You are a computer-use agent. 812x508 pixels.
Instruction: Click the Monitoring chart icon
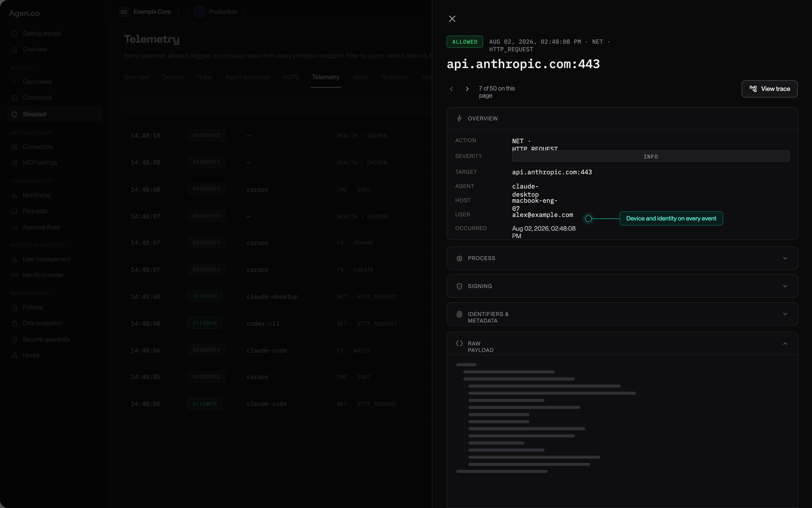[x=14, y=195]
